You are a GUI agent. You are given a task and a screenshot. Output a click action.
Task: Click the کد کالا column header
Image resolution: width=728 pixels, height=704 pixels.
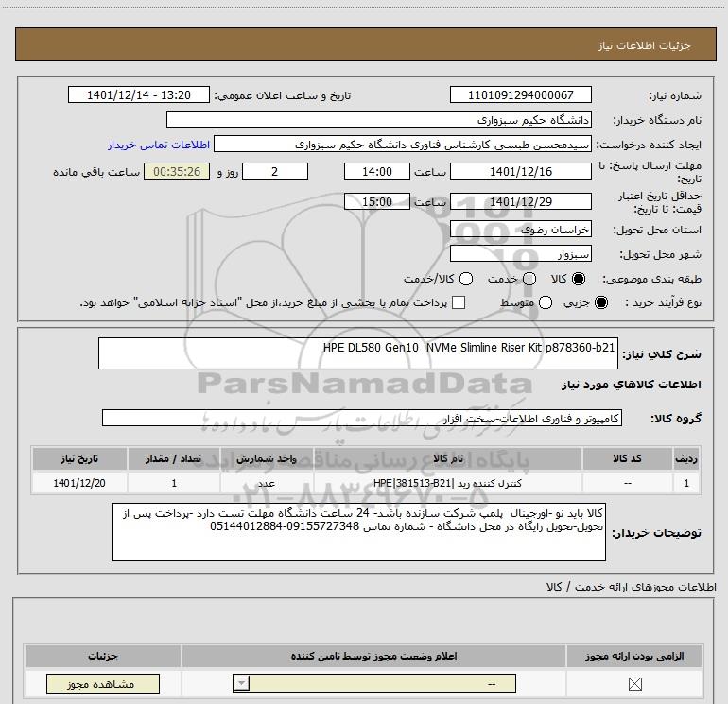click(627, 458)
